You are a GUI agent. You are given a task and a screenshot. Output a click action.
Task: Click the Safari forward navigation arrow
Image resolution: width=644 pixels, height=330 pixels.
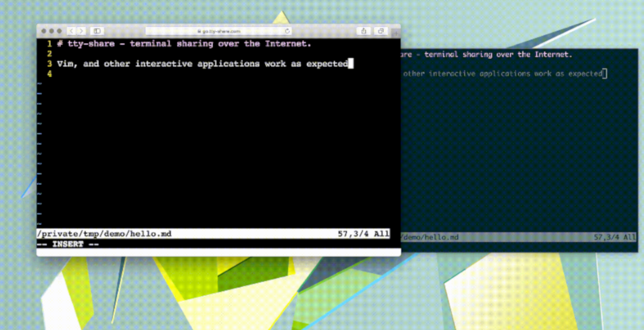[x=81, y=31]
